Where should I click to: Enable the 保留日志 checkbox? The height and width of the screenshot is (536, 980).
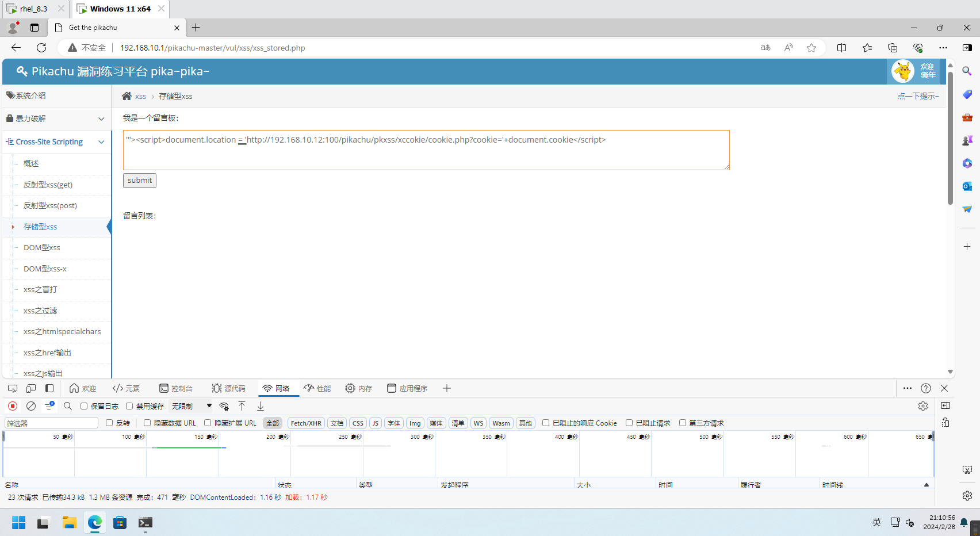pyautogui.click(x=84, y=406)
